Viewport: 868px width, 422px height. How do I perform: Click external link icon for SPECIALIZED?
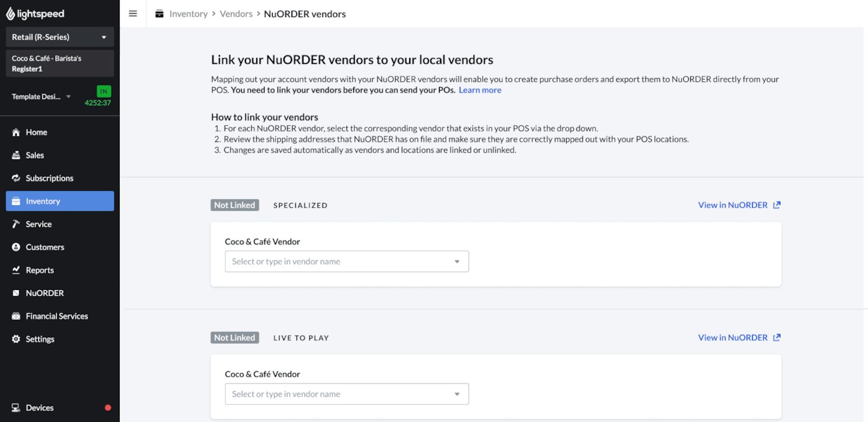click(x=777, y=205)
